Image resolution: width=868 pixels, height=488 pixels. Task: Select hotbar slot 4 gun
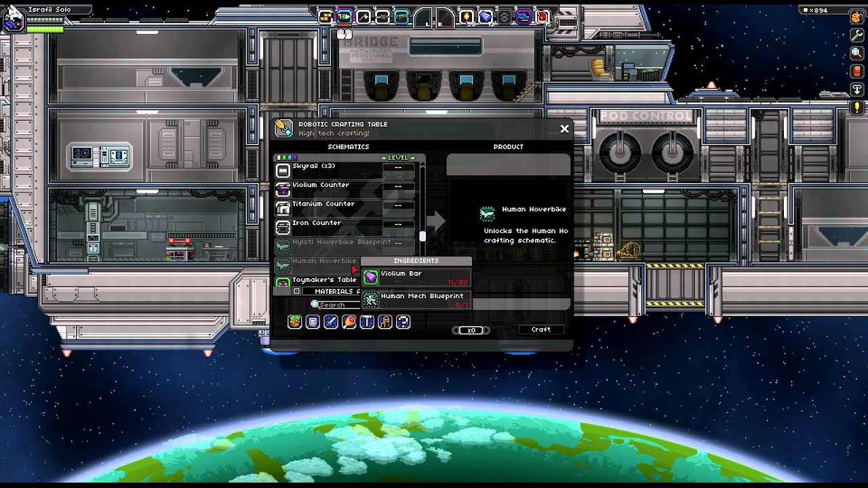point(382,17)
